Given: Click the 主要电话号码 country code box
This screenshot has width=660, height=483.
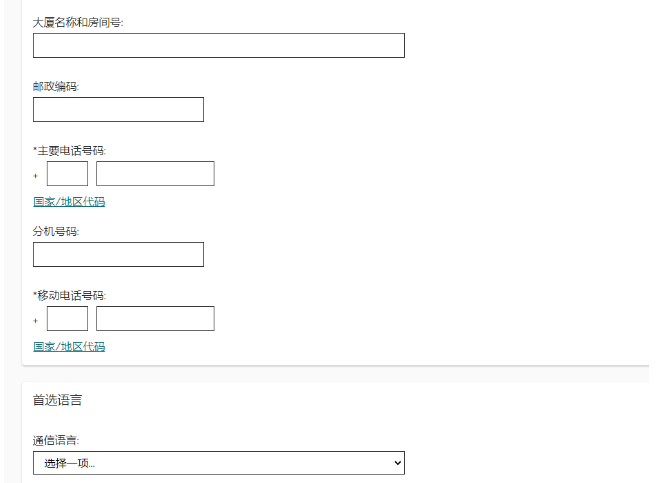Looking at the screenshot, I should 67,174.
